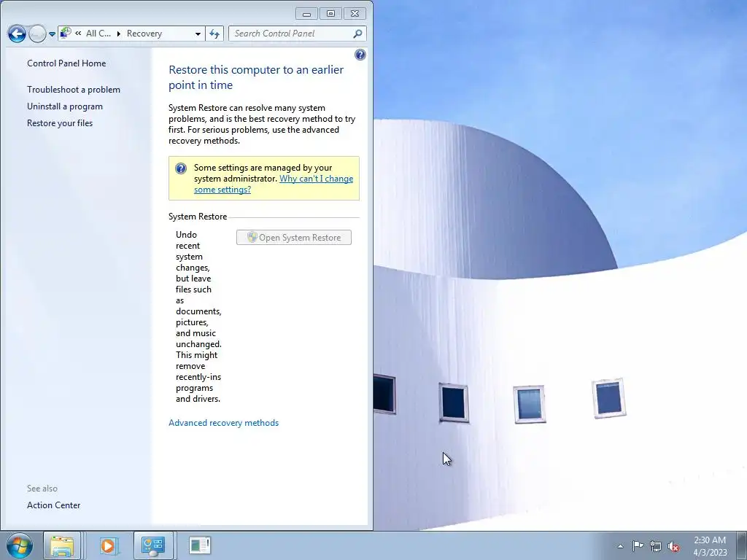747x560 pixels.
Task: Click the Back navigation arrow
Action: pos(17,34)
